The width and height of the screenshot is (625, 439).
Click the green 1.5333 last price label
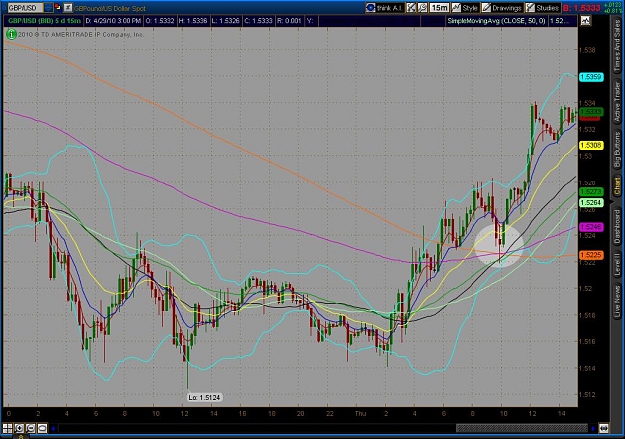[x=591, y=112]
